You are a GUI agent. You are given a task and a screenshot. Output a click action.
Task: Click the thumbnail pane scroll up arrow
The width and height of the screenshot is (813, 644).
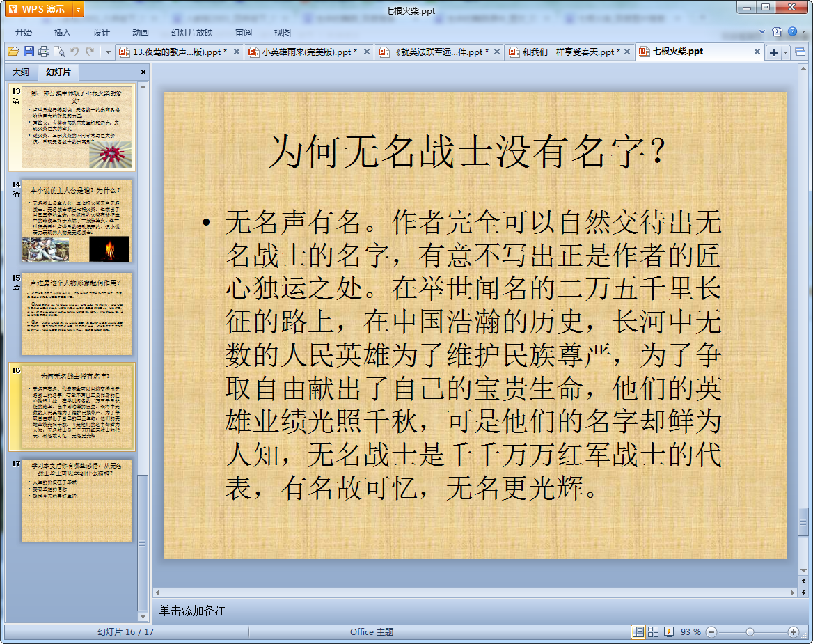(x=143, y=86)
